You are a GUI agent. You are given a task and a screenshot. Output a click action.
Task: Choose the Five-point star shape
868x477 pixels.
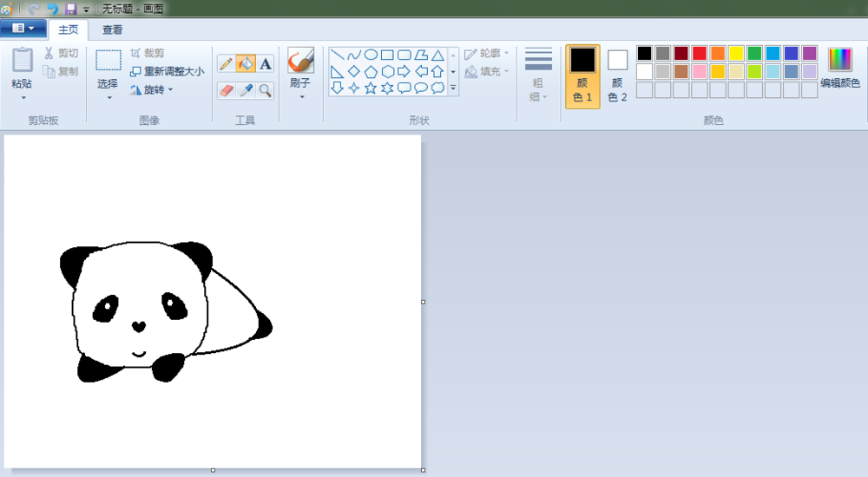(x=371, y=88)
